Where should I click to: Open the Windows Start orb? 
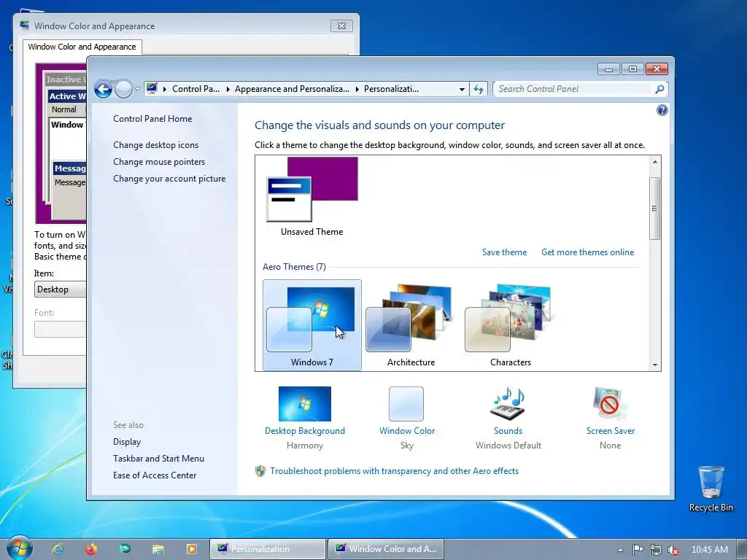pyautogui.click(x=19, y=548)
